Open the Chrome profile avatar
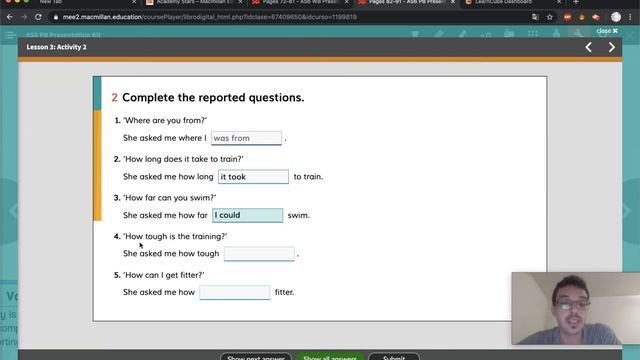The width and height of the screenshot is (640, 360). pos(616,17)
